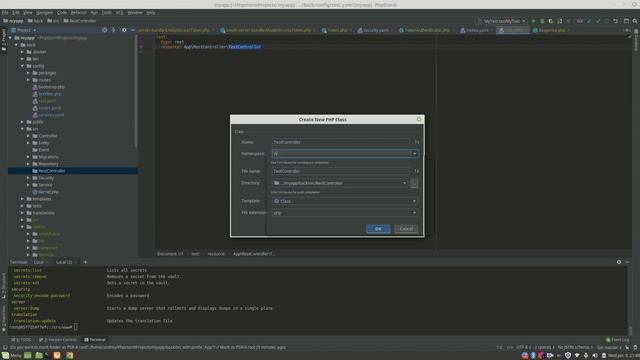Switch to TokenAuthenticator.php editor tab
This screenshot has height=360, width=640.
coord(427,30)
